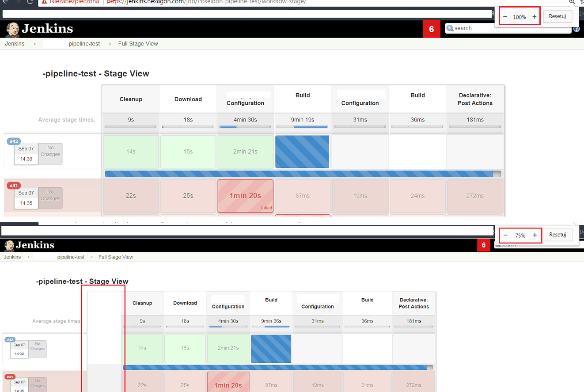Click the 2min 21s Configuration cell, upper view
The height and width of the screenshot is (392, 584).
coord(245,152)
